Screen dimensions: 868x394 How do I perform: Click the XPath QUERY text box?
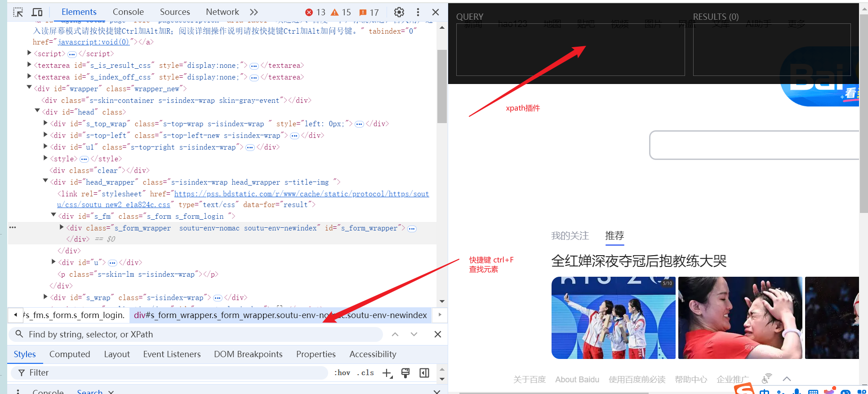(x=570, y=49)
